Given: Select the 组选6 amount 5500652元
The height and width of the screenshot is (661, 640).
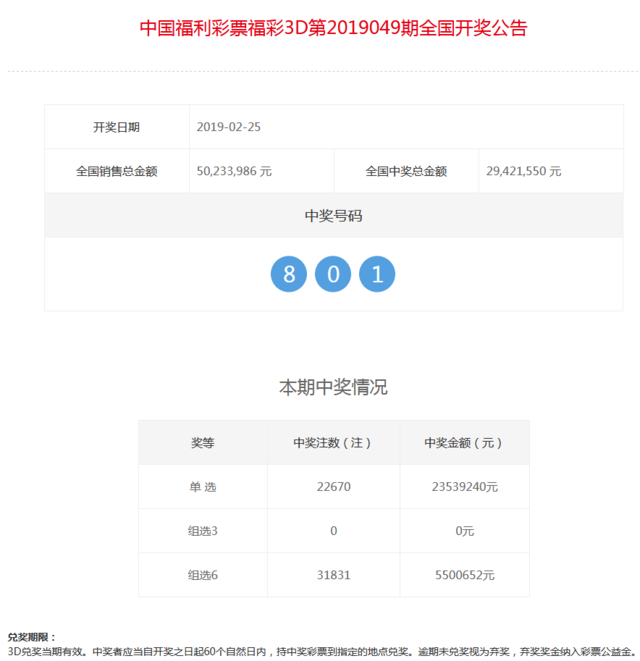Looking at the screenshot, I should [x=465, y=575].
